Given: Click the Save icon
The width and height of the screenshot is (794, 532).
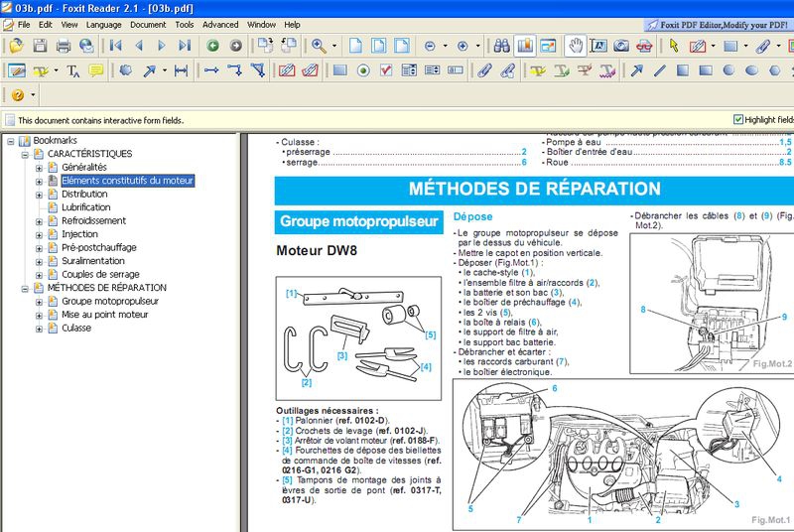Looking at the screenshot, I should [40, 46].
